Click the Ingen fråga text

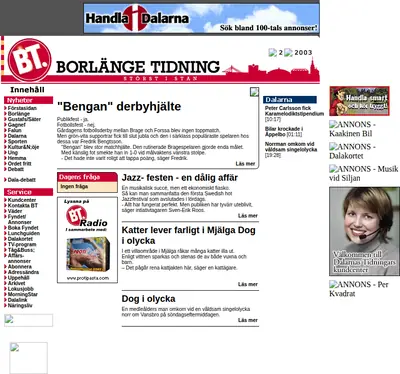pyautogui.click(x=74, y=187)
